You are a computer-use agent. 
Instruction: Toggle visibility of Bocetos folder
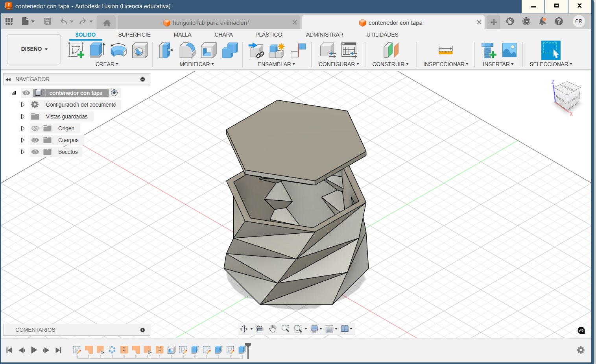(x=35, y=152)
